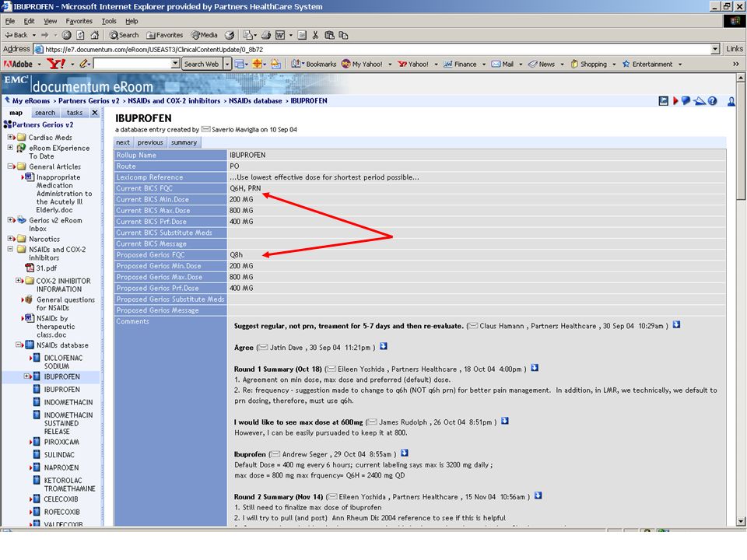Click the previous entry button
The width and height of the screenshot is (747, 560).
click(x=150, y=142)
